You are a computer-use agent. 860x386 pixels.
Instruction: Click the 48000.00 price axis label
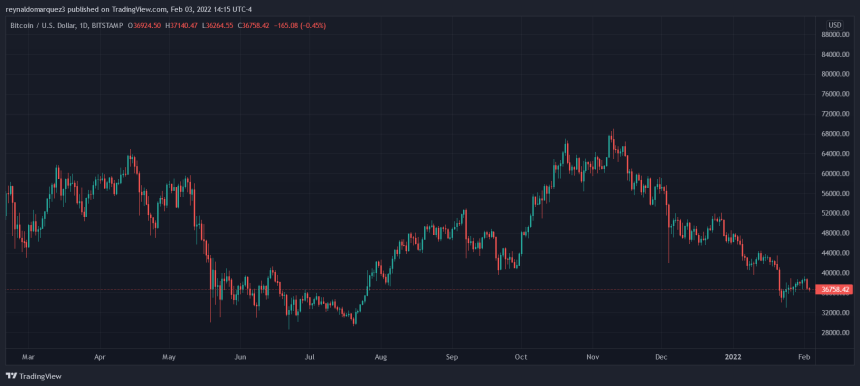pyautogui.click(x=835, y=233)
